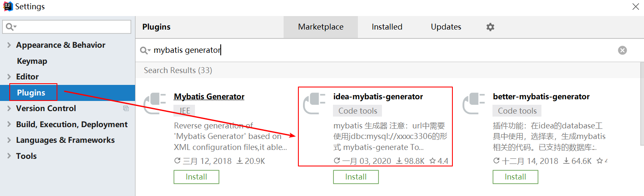Install the idea-mybatis-generator plugin
The width and height of the screenshot is (644, 196).
tap(356, 177)
